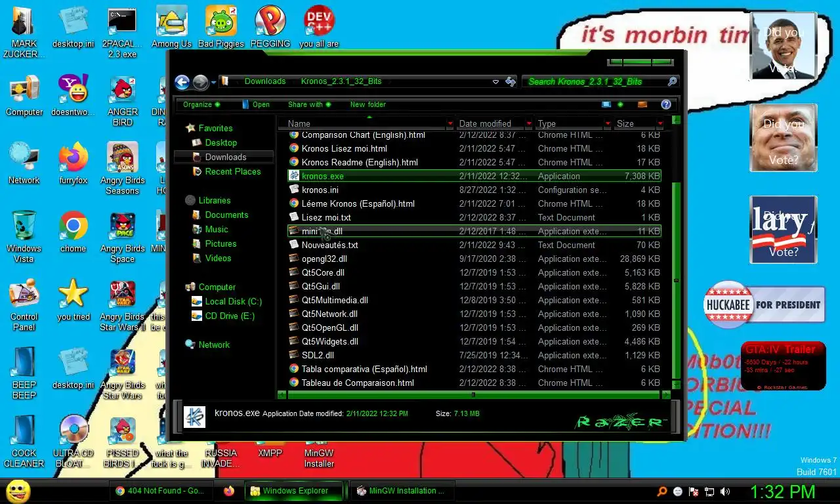Open the view options dropdown arrow
This screenshot has height=504, width=840.
coord(620,104)
